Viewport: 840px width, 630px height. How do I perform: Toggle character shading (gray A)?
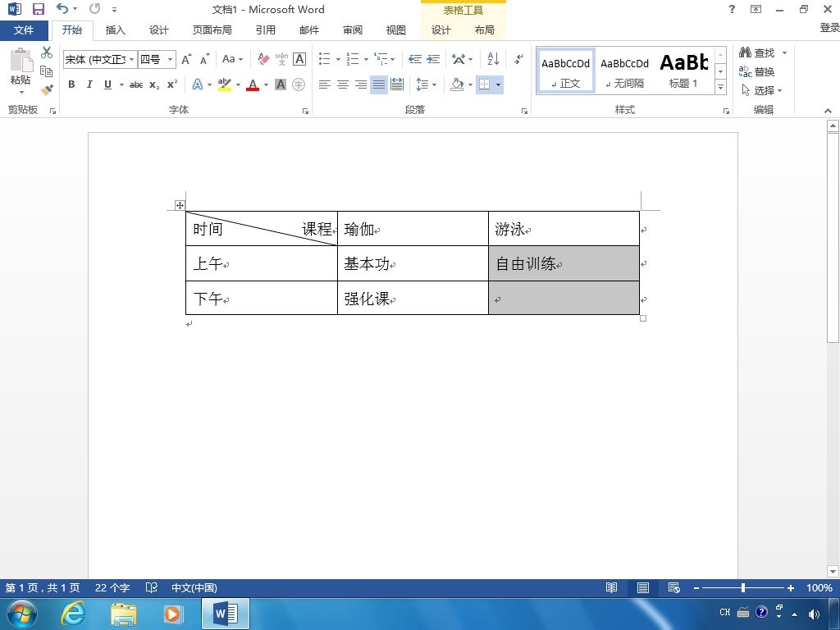tap(281, 84)
